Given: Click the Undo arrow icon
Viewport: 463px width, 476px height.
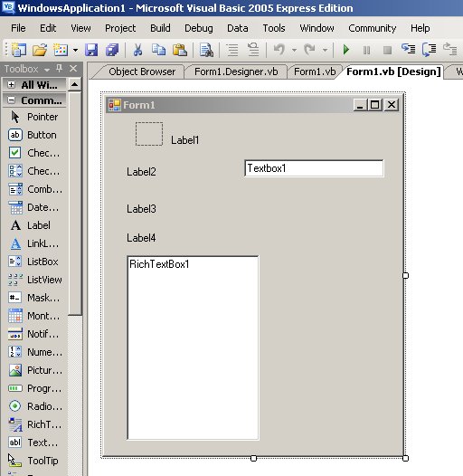Looking at the screenshot, I should pos(279,50).
